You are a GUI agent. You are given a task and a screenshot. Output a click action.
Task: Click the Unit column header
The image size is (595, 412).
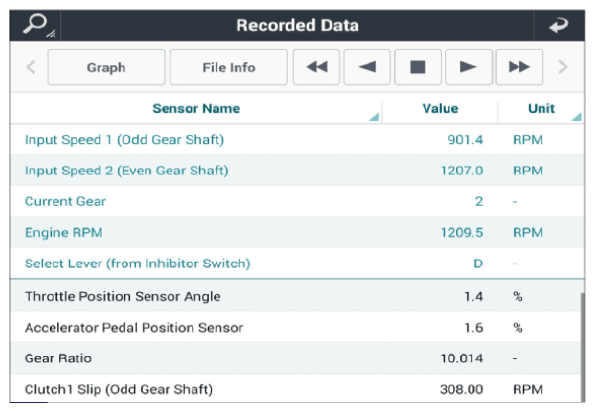pos(541,109)
